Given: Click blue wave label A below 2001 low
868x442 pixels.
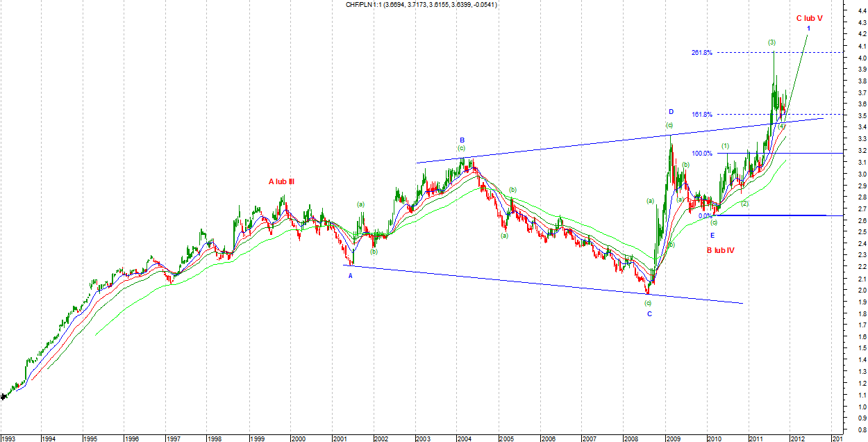Looking at the screenshot, I should click(x=350, y=275).
